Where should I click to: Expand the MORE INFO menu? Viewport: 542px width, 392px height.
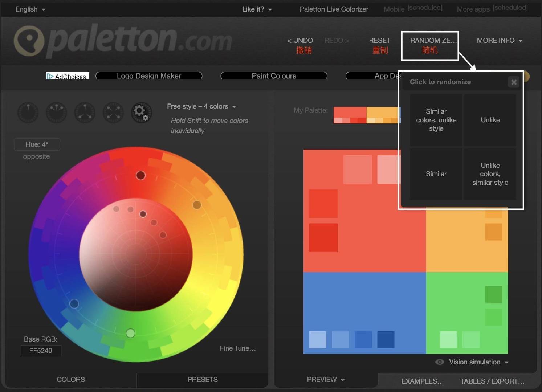pos(500,40)
